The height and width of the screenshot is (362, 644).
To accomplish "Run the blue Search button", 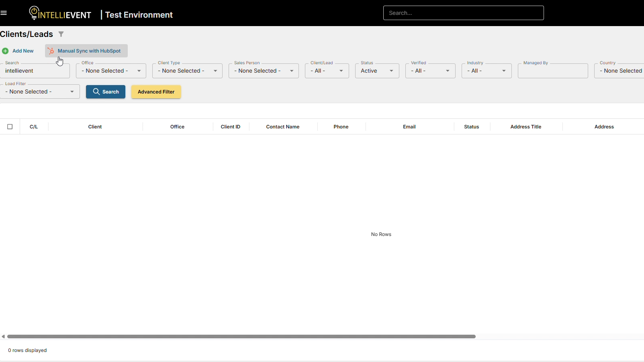I will (x=106, y=92).
